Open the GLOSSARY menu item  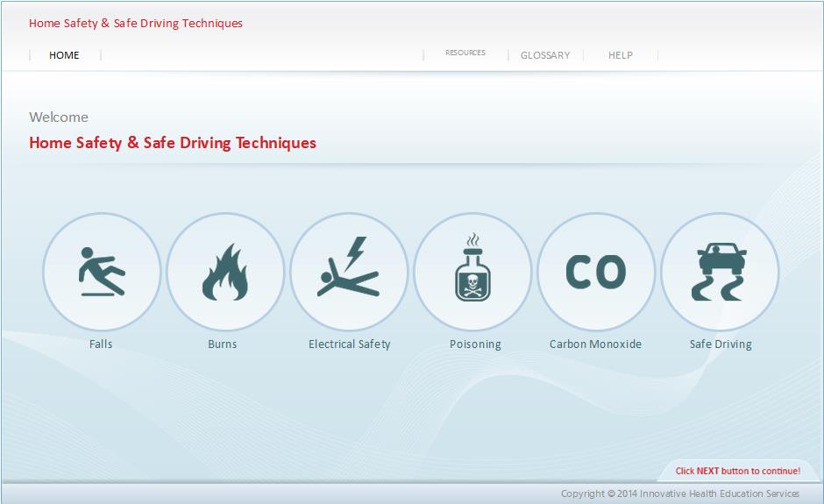[545, 55]
